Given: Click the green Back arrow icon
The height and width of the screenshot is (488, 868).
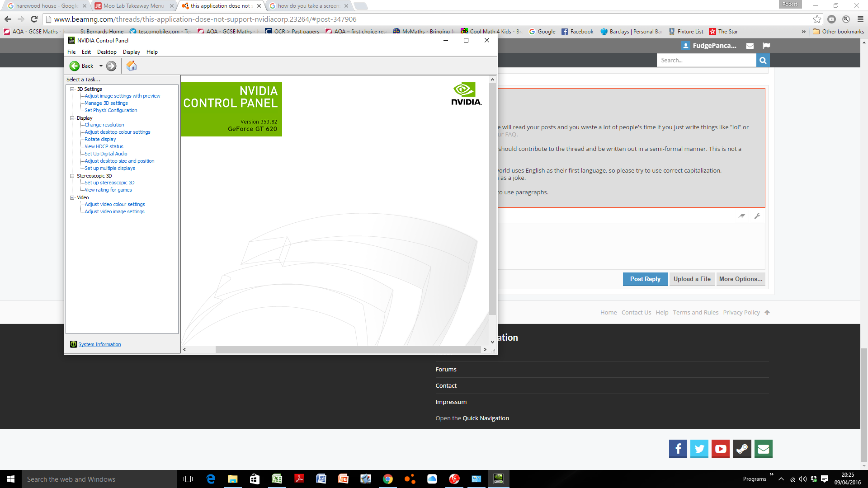Looking at the screenshot, I should pyautogui.click(x=75, y=66).
